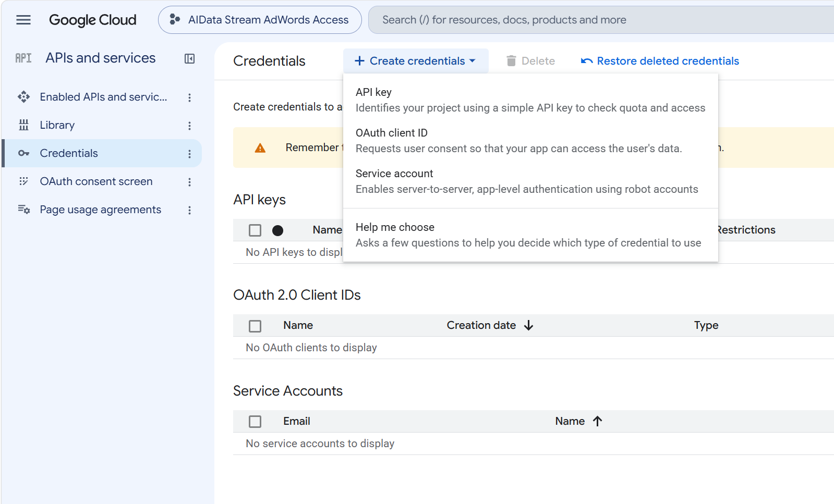This screenshot has height=504, width=834.
Task: Select Help me choose menu option
Action: point(530,235)
